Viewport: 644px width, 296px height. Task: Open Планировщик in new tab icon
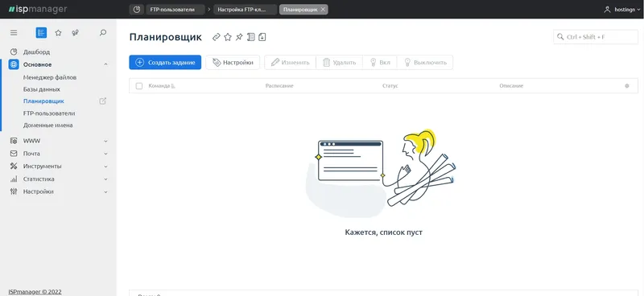click(x=103, y=101)
